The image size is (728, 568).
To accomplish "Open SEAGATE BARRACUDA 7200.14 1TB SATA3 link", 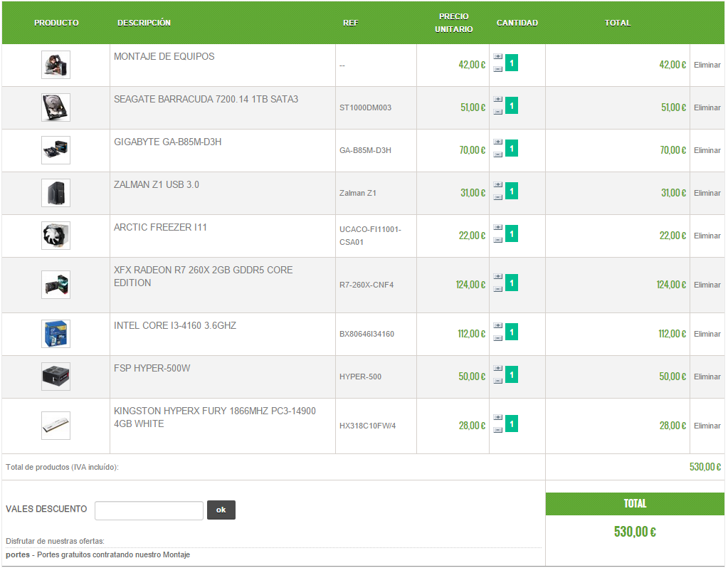I will pos(206,100).
